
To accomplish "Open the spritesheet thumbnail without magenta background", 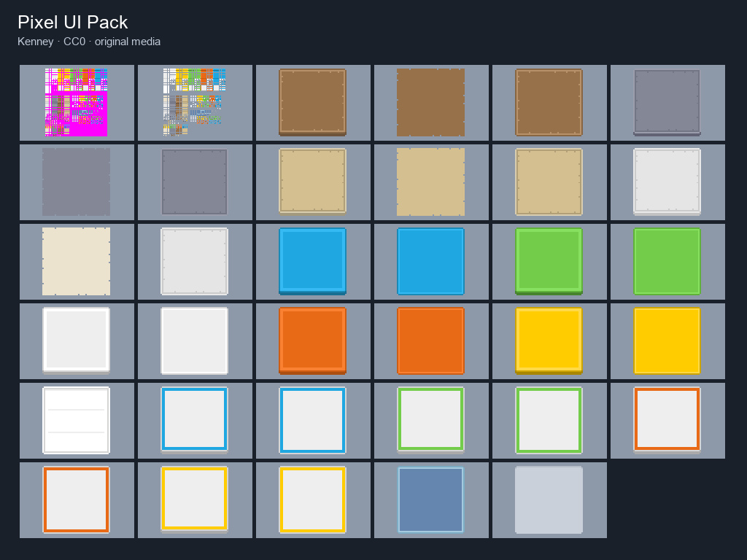I will pos(194,102).
